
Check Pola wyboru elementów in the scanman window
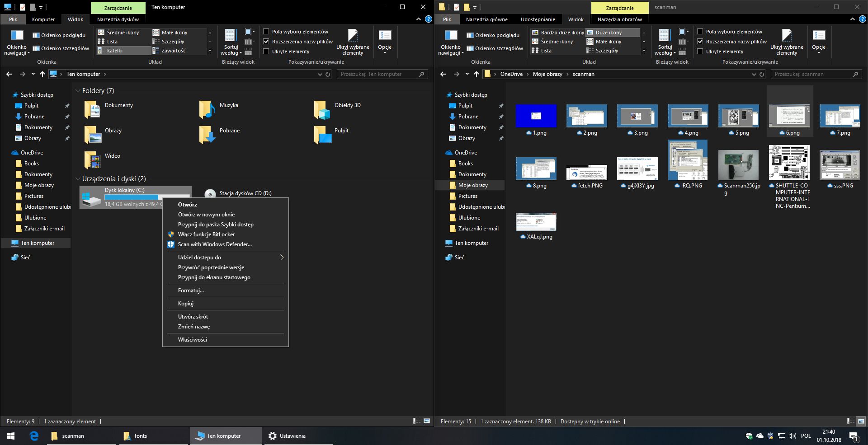pyautogui.click(x=700, y=32)
